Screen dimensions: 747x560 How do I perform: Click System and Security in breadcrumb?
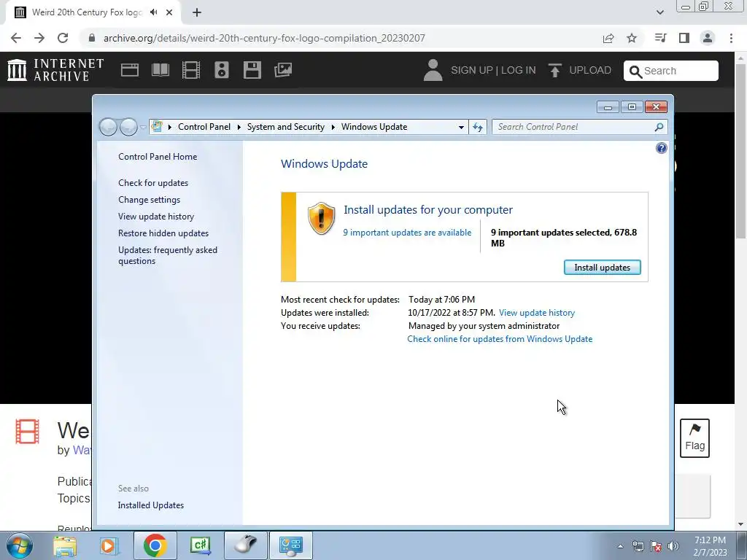286,127
